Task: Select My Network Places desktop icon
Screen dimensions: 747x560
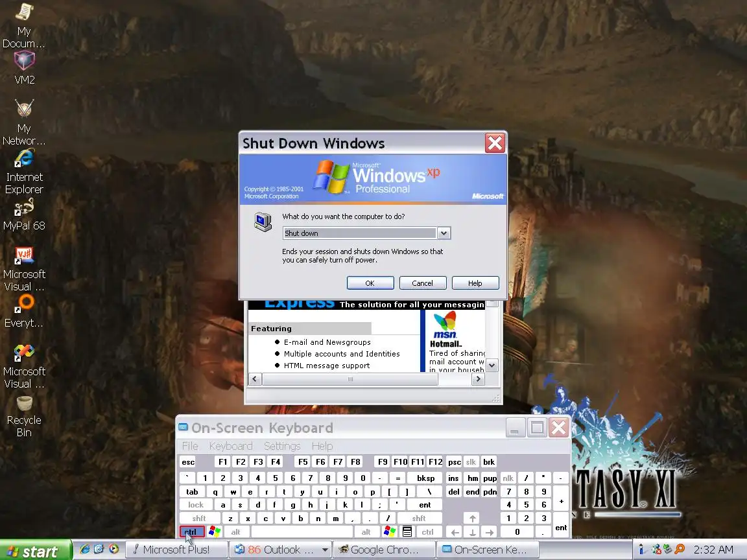Action: 24,123
